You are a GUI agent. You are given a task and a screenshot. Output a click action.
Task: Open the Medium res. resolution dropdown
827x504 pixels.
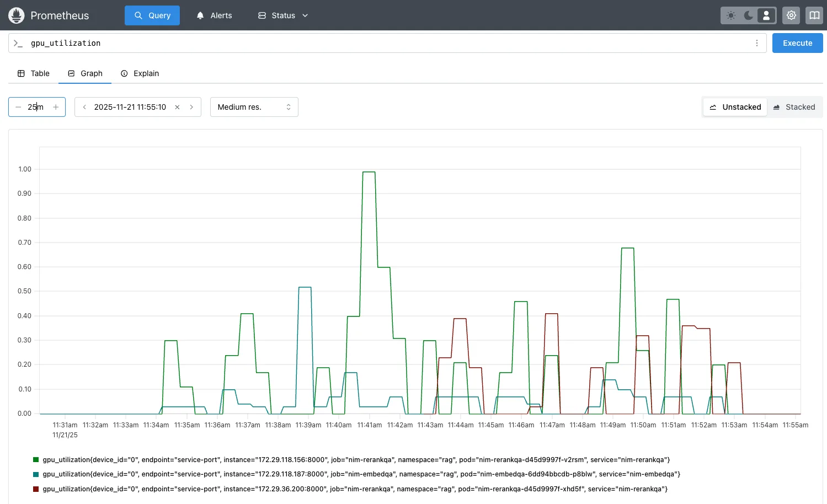coord(254,106)
